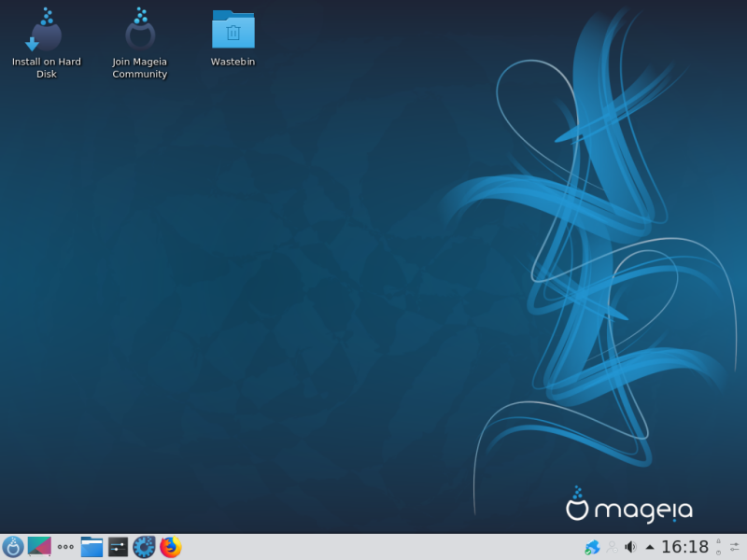Open System Settings sliders icon in panel
747x560 pixels.
pos(118,547)
